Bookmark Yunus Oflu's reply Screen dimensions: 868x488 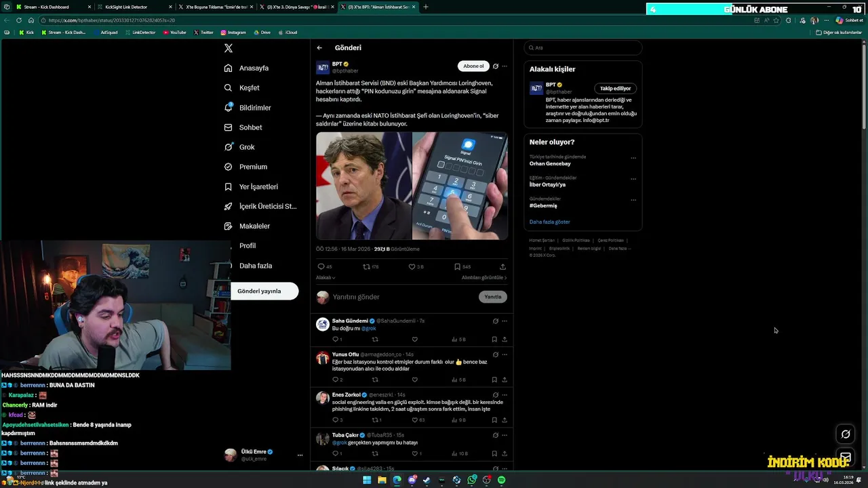[x=494, y=380]
